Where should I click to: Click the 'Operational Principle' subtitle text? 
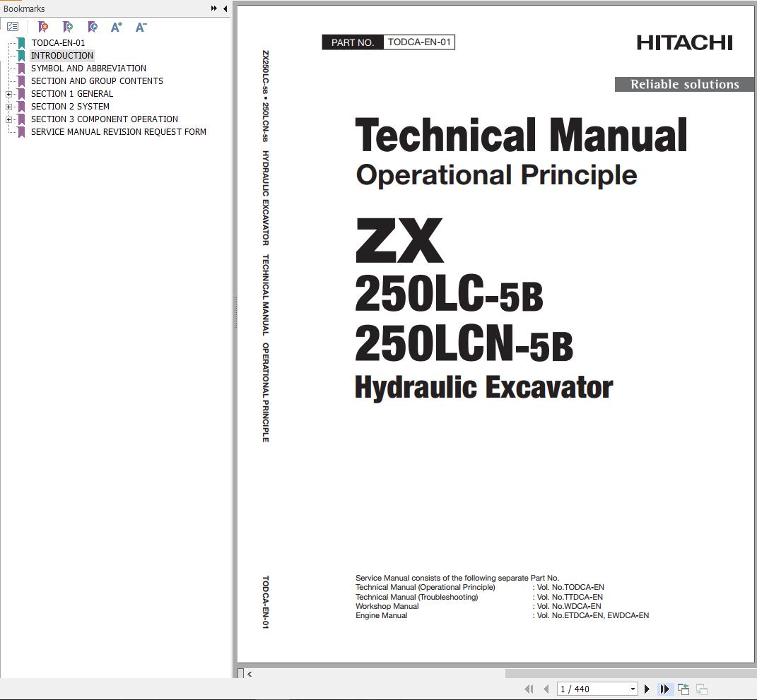click(496, 175)
